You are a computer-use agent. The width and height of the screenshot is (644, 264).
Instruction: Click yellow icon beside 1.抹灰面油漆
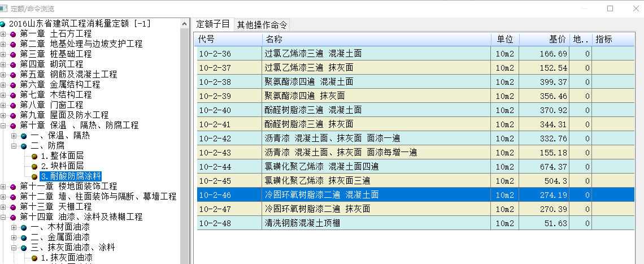click(x=34, y=258)
